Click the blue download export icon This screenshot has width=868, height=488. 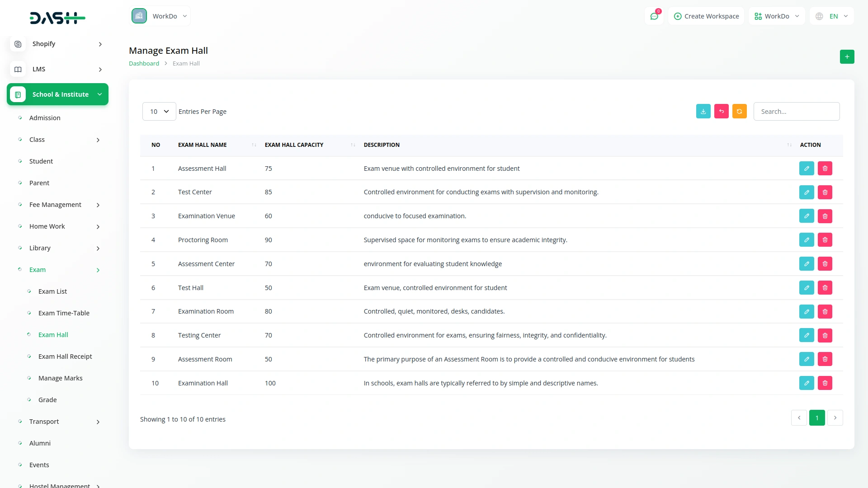(703, 111)
